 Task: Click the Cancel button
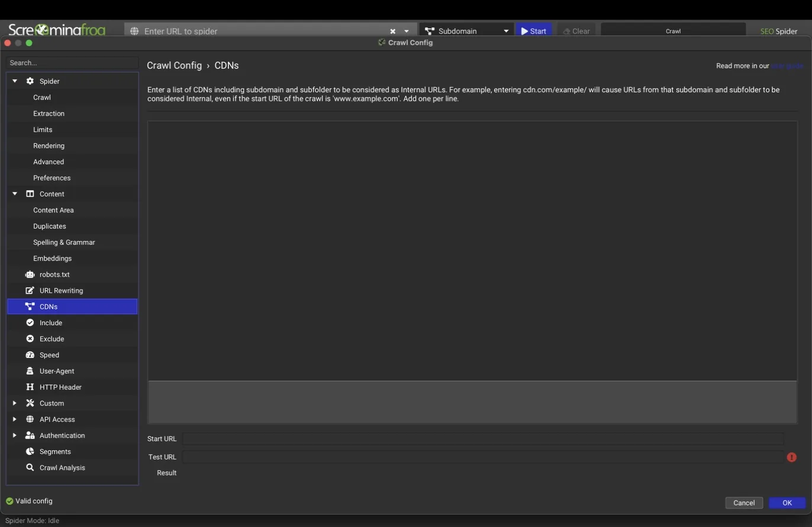click(x=744, y=503)
